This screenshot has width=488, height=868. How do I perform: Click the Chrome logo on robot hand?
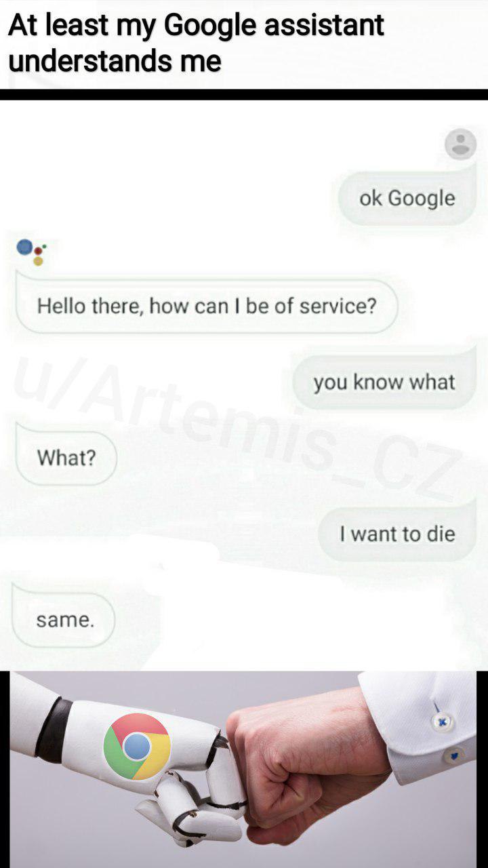pyautogui.click(x=137, y=746)
